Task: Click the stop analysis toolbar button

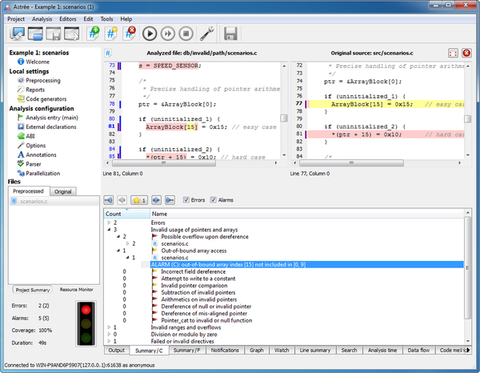Action: point(186,34)
